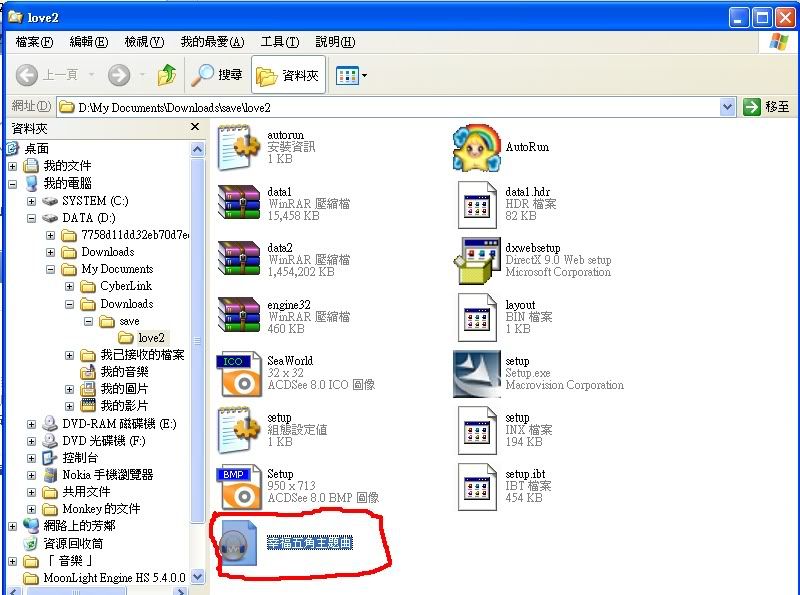Collapse the My Documents tree node
This screenshot has width=800, height=595.
(x=51, y=270)
